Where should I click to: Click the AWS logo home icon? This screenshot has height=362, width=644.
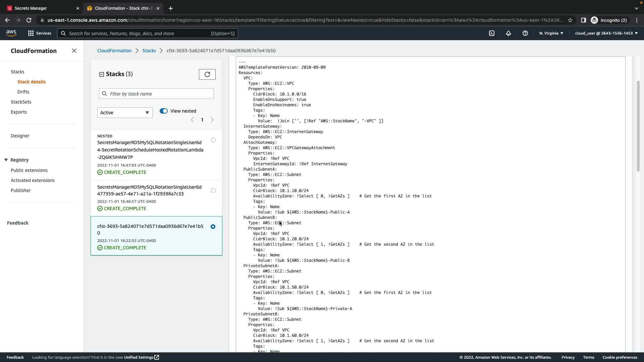click(x=11, y=33)
